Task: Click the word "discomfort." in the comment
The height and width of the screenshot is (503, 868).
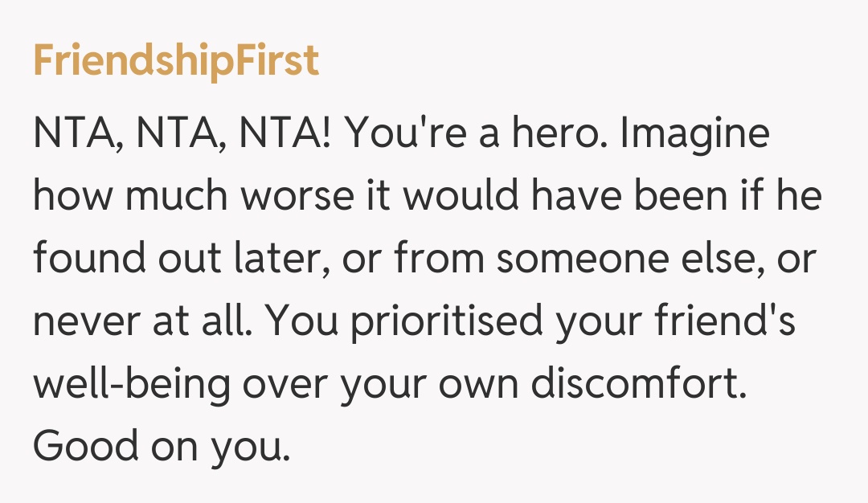Action: [634, 384]
